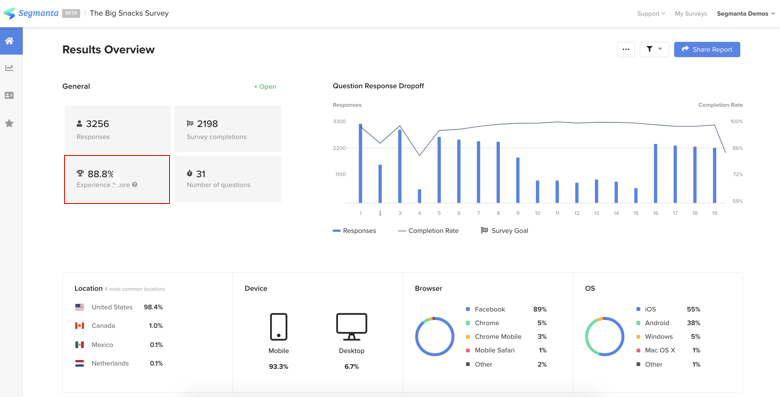Viewport: 780px width, 397px height.
Task: Open the analytics chart sidebar icon
Action: pos(9,68)
